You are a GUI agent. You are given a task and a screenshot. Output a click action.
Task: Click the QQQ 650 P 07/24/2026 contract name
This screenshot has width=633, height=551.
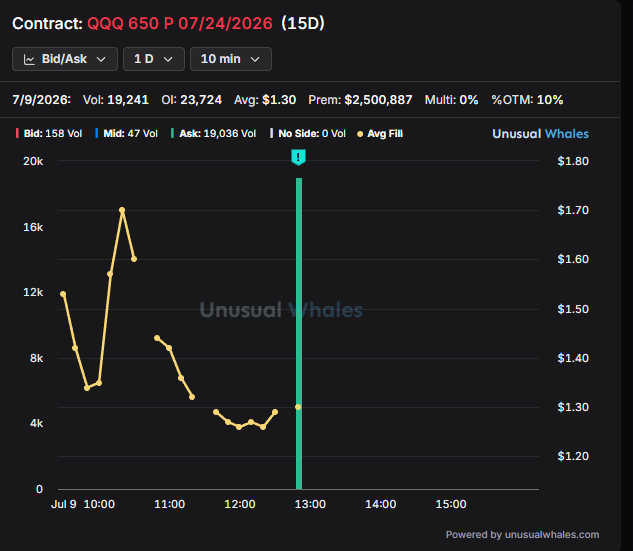coord(180,23)
